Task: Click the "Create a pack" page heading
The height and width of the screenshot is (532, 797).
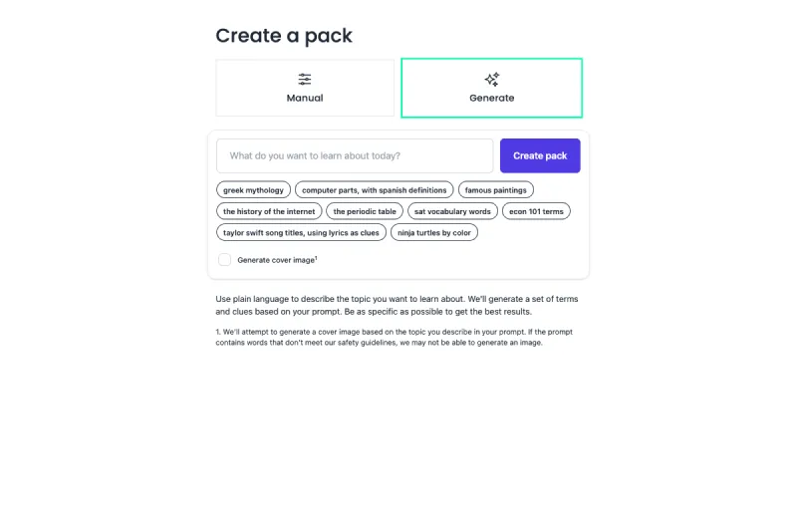Action: pos(284,36)
